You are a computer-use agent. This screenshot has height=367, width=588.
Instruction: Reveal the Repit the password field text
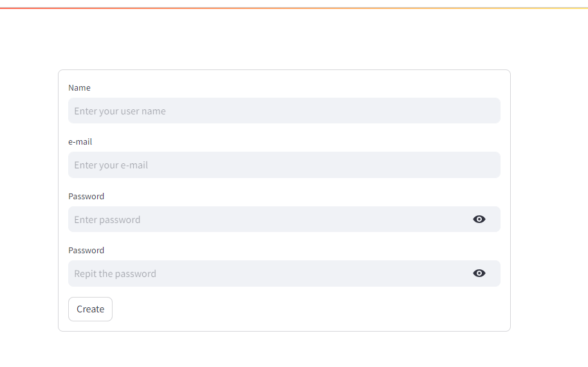[x=479, y=273]
